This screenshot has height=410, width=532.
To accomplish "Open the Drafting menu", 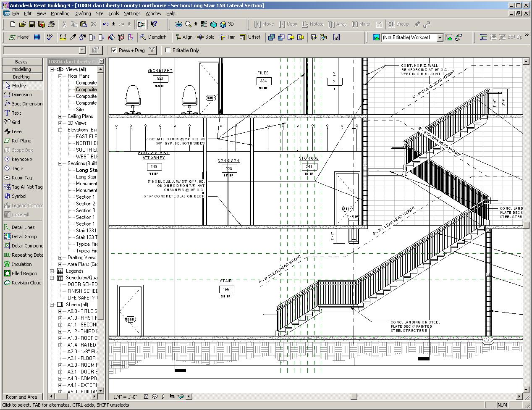I will (82, 13).
